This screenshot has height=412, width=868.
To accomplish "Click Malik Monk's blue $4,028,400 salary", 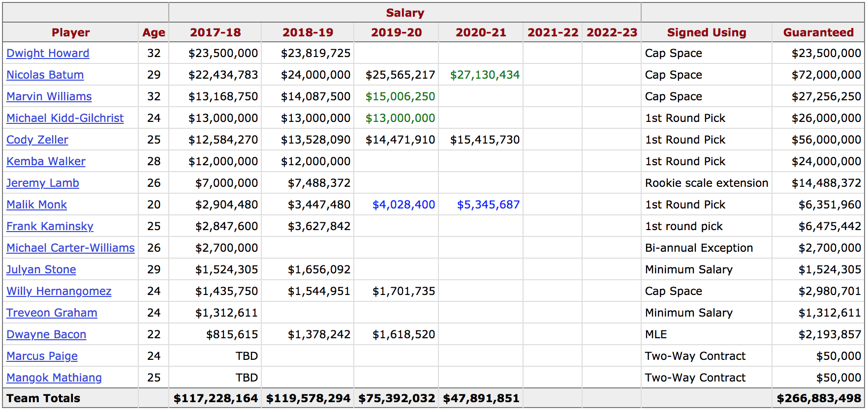I will (403, 205).
